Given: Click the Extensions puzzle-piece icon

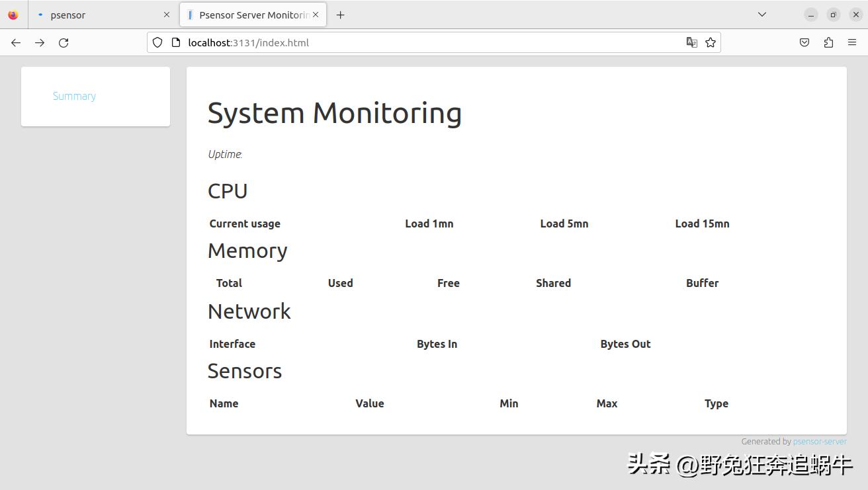Looking at the screenshot, I should tap(828, 42).
